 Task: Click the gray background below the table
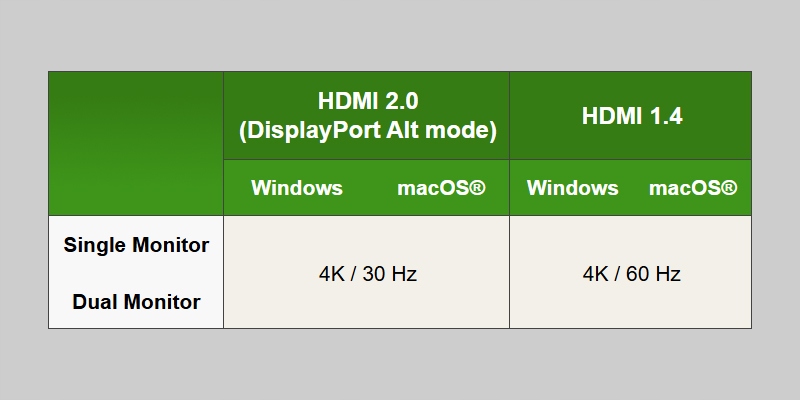pos(400,365)
